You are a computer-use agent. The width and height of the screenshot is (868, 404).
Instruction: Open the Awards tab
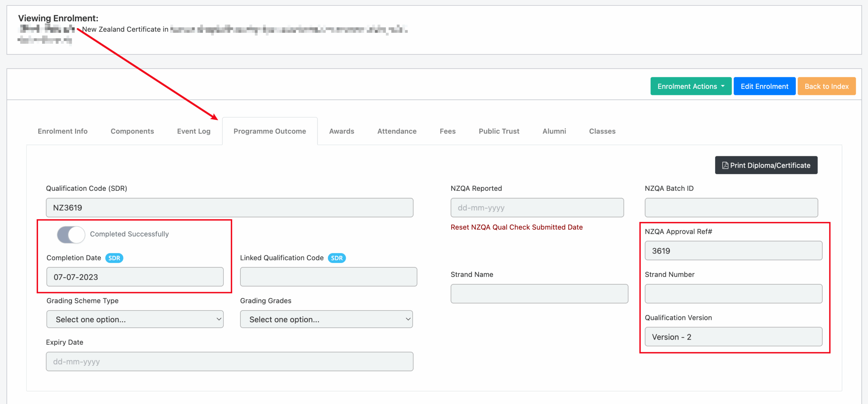pyautogui.click(x=341, y=131)
